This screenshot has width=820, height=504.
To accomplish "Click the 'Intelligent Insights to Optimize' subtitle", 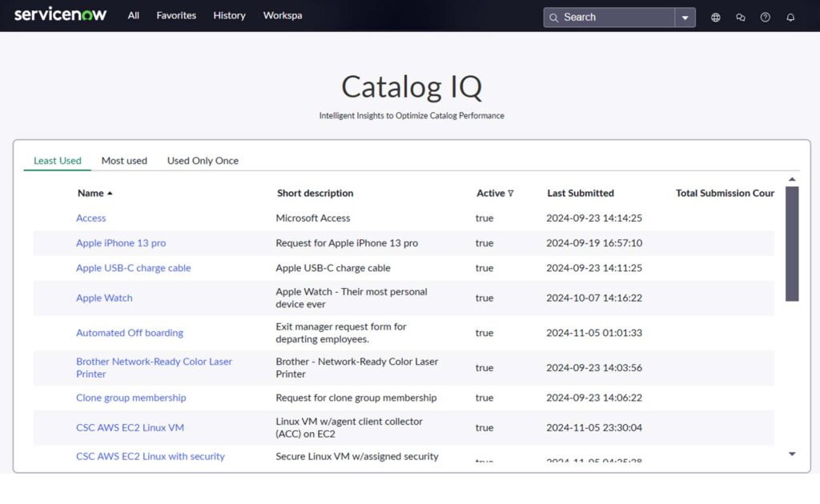I will [x=412, y=115].
